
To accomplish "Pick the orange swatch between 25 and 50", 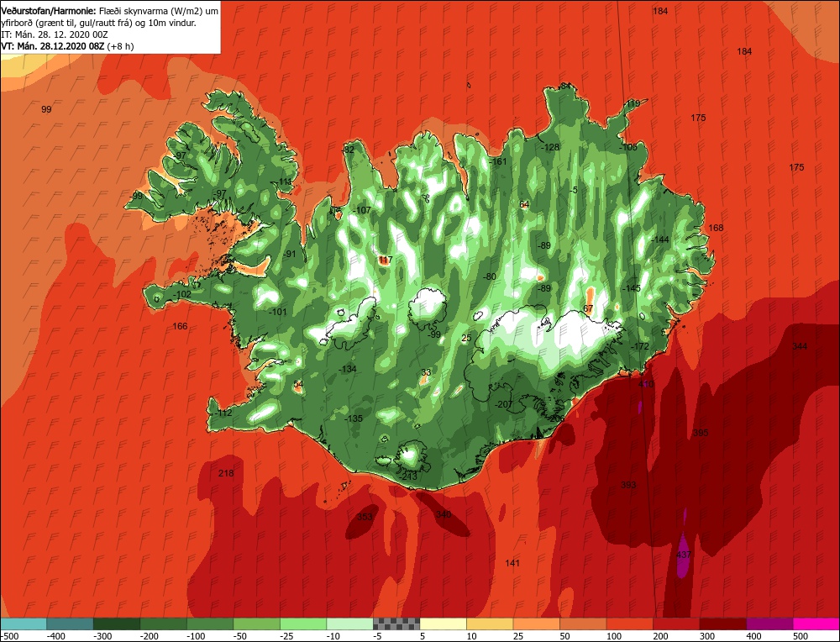I will coord(536,624).
